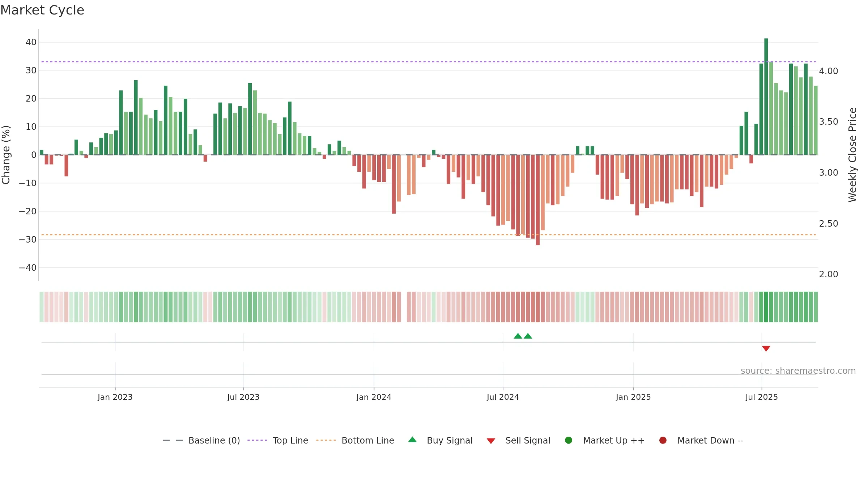Click the tallest green bar above 40 percent
The height and width of the screenshot is (488, 868).
click(x=766, y=97)
